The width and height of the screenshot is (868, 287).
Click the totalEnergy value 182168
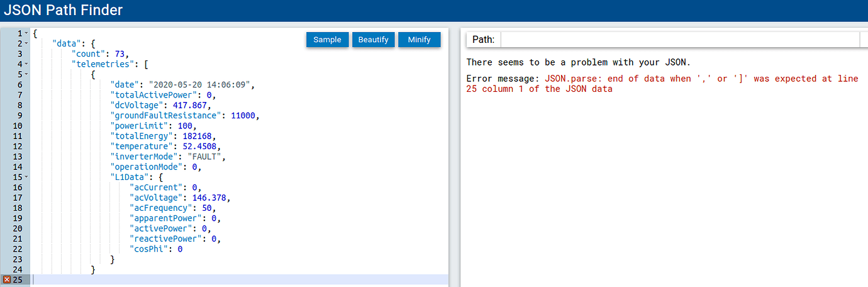[x=197, y=136]
